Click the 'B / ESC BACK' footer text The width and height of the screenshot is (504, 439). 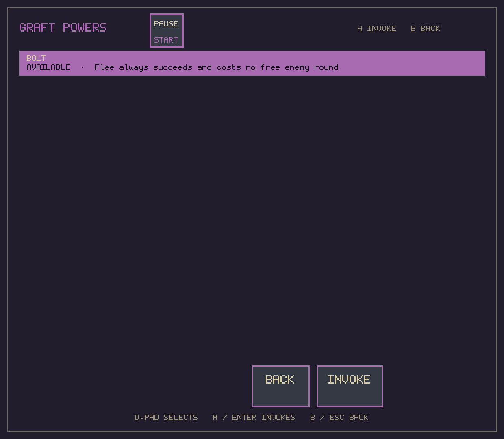click(x=339, y=417)
